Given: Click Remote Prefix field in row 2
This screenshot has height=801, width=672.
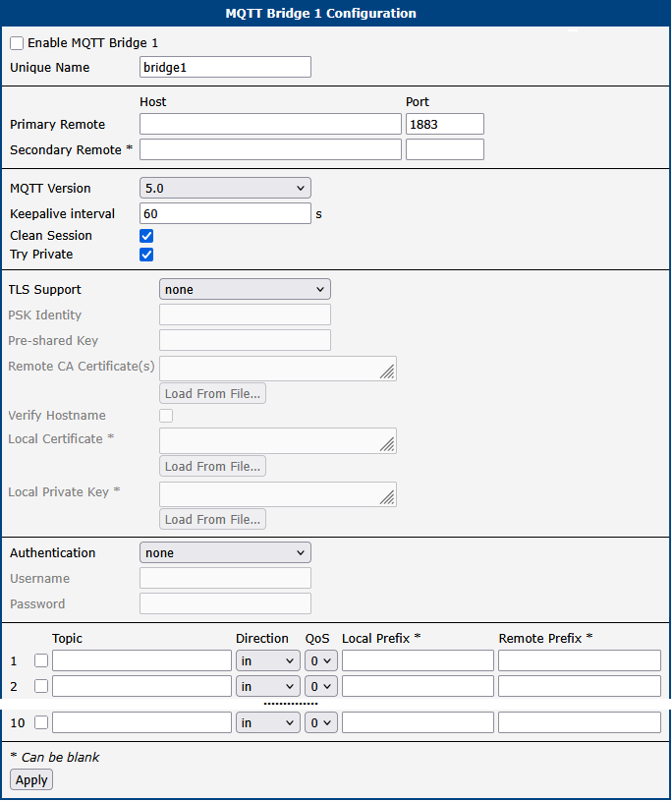Looking at the screenshot, I should (580, 686).
